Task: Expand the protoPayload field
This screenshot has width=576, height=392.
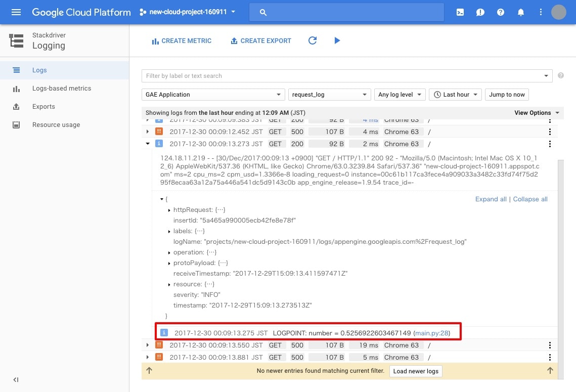Action: coord(169,264)
